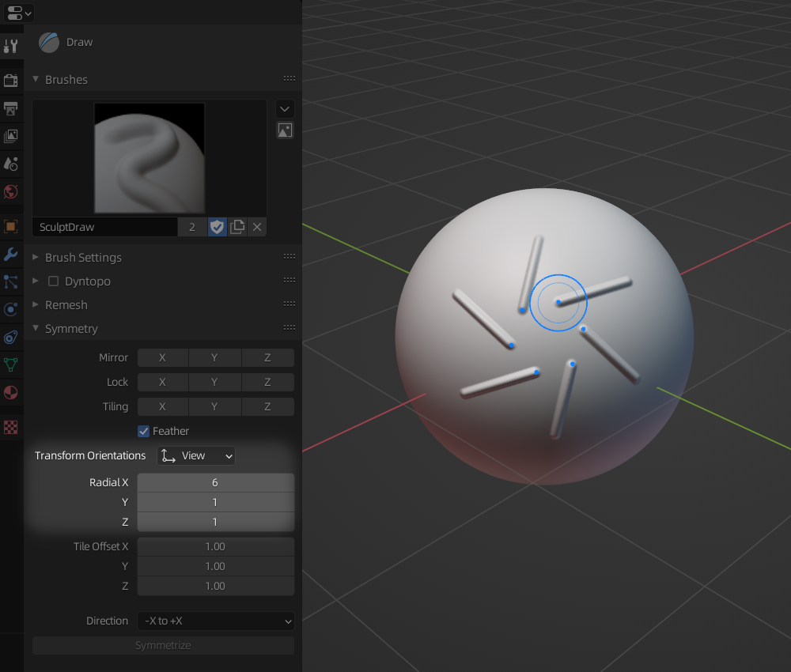791x672 pixels.
Task: Open the Particles properties tab
Action: pos(11,281)
